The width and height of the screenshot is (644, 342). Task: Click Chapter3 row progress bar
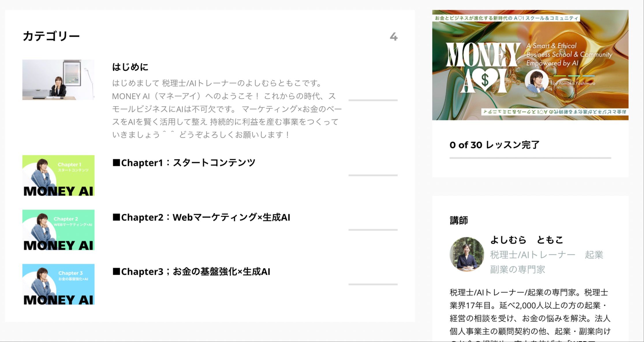[373, 284]
